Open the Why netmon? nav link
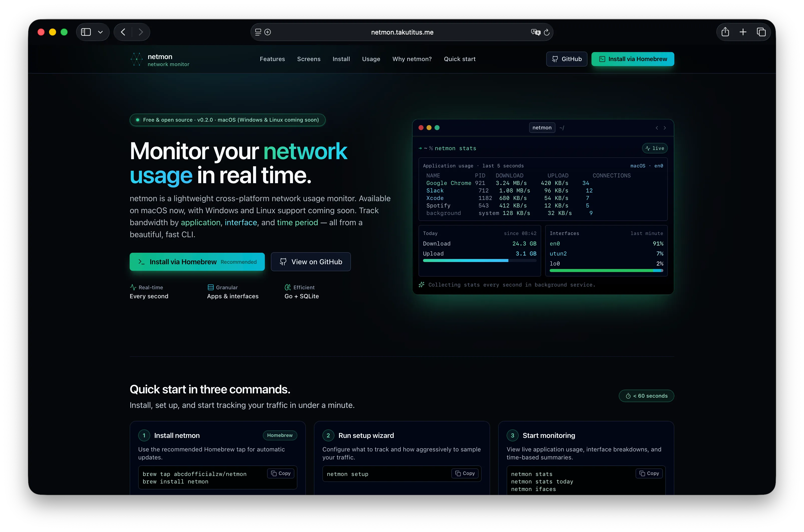 click(x=412, y=59)
